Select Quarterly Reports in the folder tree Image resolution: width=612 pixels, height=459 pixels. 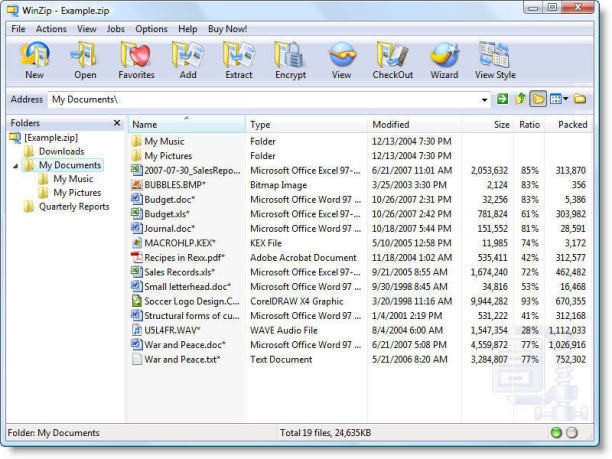point(74,207)
